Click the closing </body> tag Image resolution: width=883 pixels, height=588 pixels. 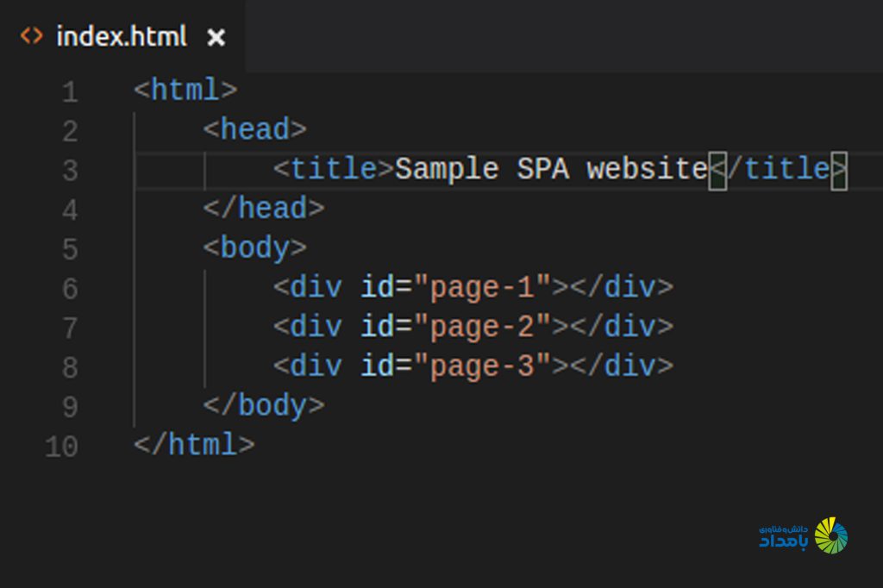(264, 405)
